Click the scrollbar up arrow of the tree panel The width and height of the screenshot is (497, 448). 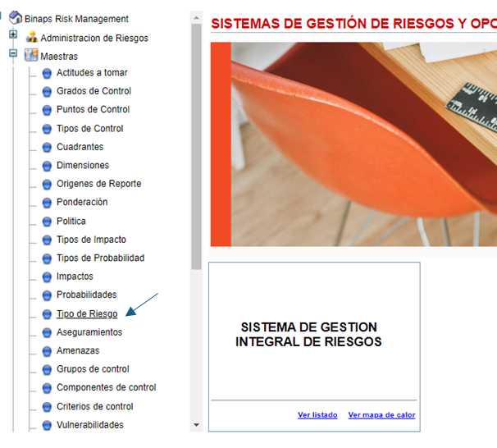coord(196,18)
